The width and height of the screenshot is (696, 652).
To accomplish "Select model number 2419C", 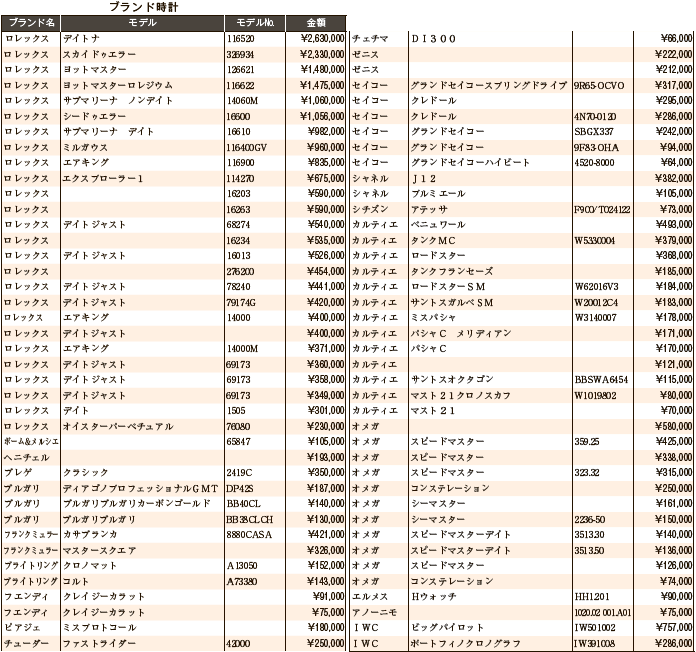I will [239, 472].
